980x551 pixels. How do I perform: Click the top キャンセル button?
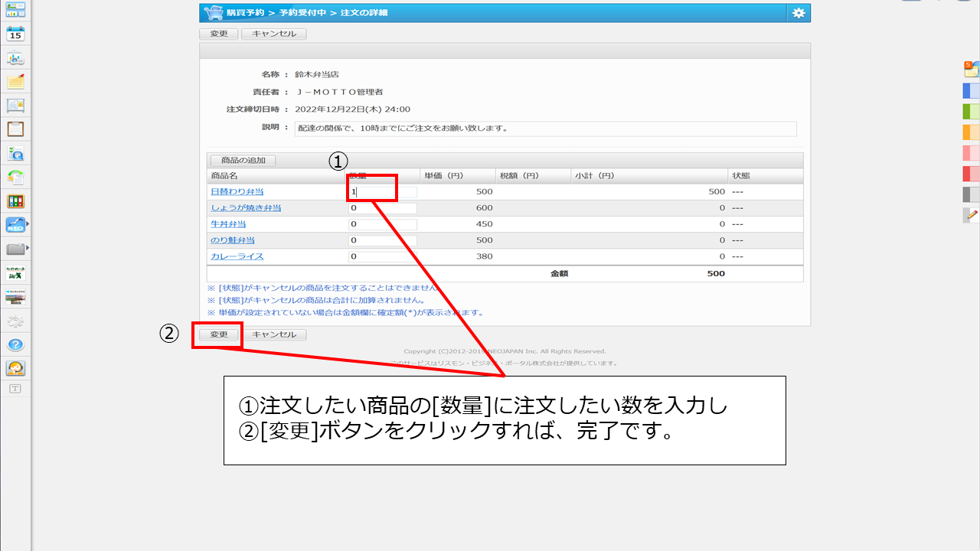[x=273, y=34]
